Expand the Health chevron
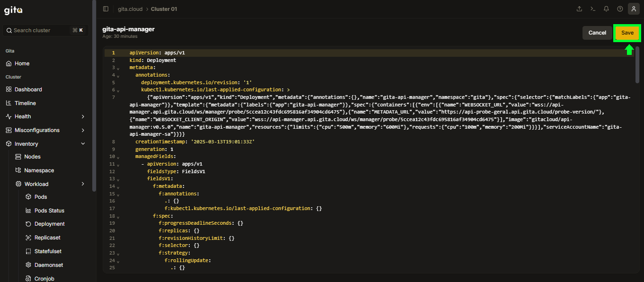 click(x=83, y=116)
